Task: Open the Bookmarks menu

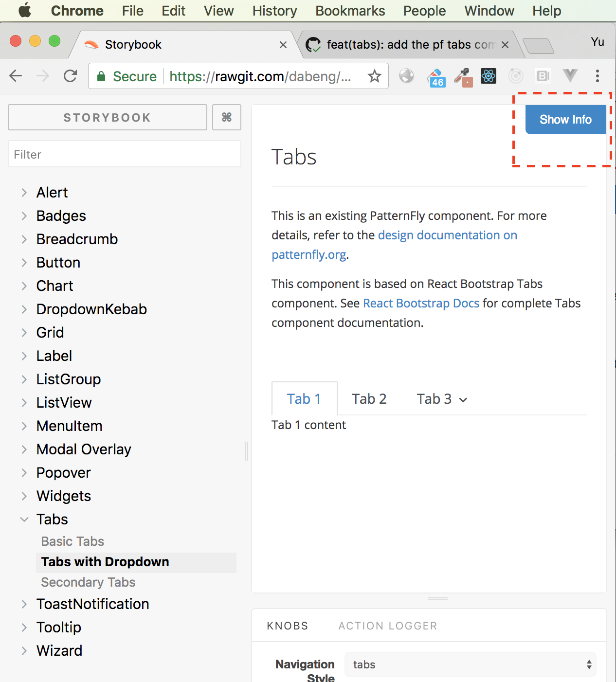Action: click(350, 11)
